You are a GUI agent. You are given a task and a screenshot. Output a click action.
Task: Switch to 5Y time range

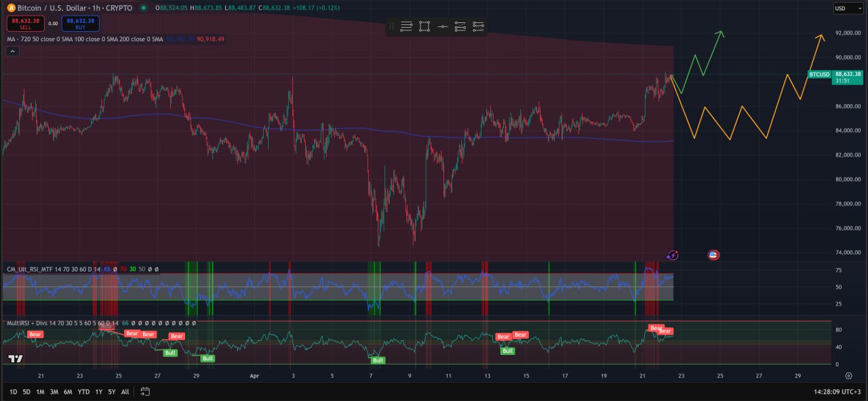point(112,392)
